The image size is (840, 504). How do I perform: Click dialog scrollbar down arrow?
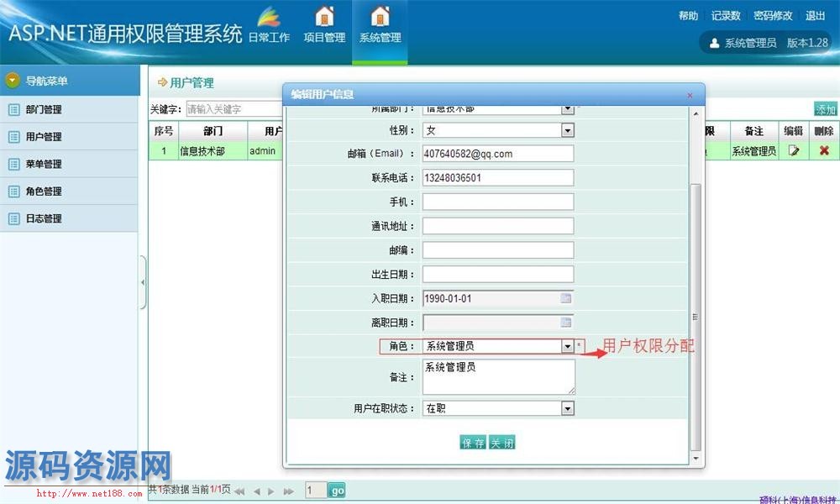pos(696,459)
